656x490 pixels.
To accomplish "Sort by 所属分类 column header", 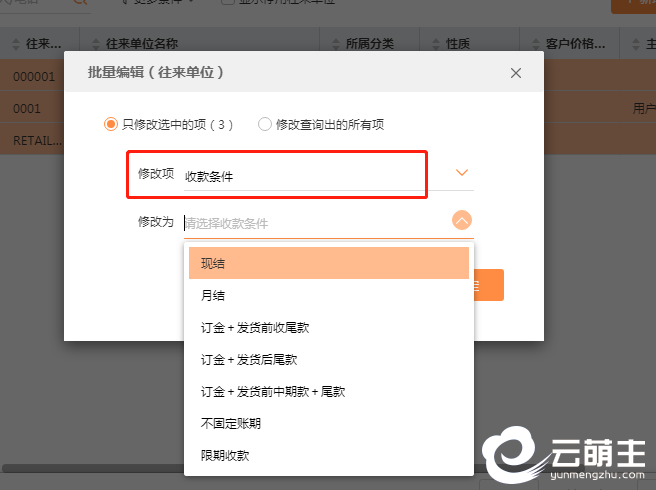I will pyautogui.click(x=369, y=44).
